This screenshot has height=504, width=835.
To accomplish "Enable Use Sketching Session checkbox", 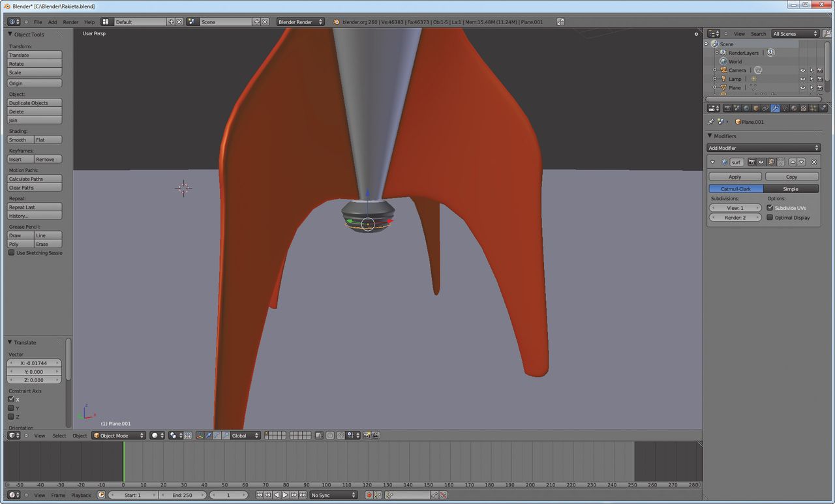I will coord(11,252).
